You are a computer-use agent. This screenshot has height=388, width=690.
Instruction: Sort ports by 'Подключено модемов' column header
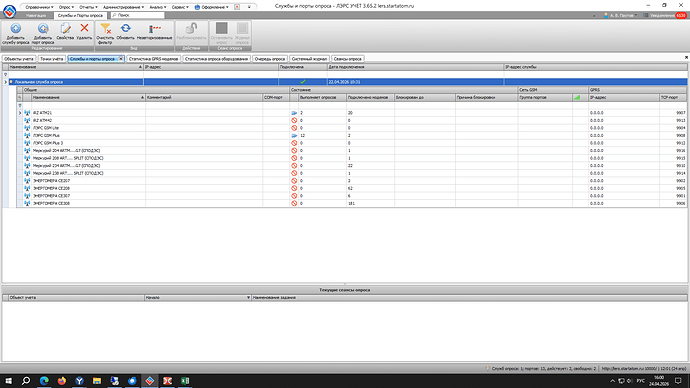(370, 97)
